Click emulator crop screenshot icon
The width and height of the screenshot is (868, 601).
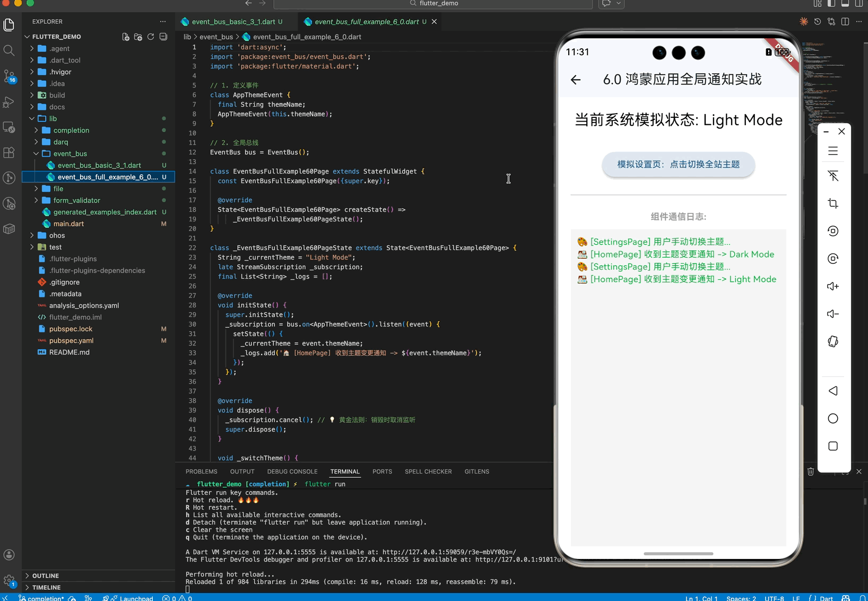(x=833, y=203)
